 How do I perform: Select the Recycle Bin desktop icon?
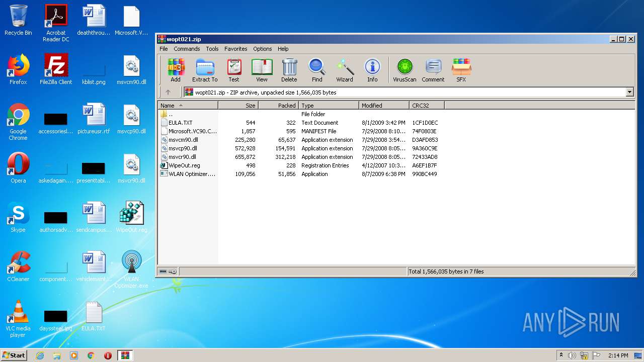click(x=18, y=21)
